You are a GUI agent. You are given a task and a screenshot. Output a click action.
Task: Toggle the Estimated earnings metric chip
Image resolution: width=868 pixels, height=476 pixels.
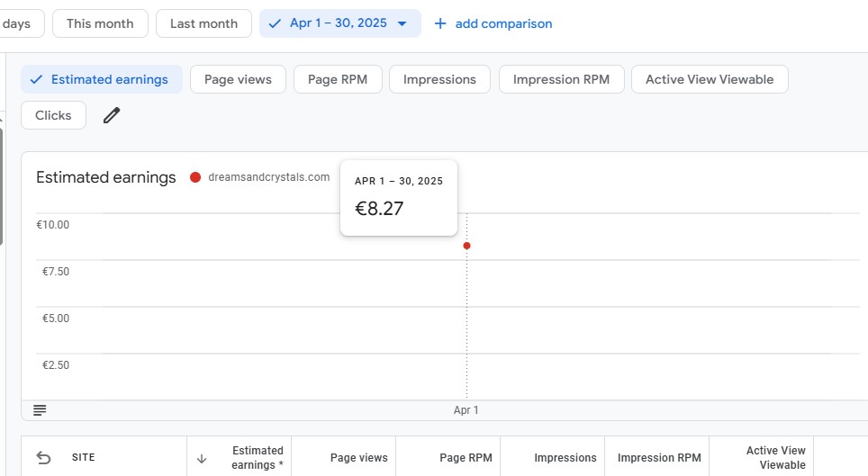pos(102,79)
